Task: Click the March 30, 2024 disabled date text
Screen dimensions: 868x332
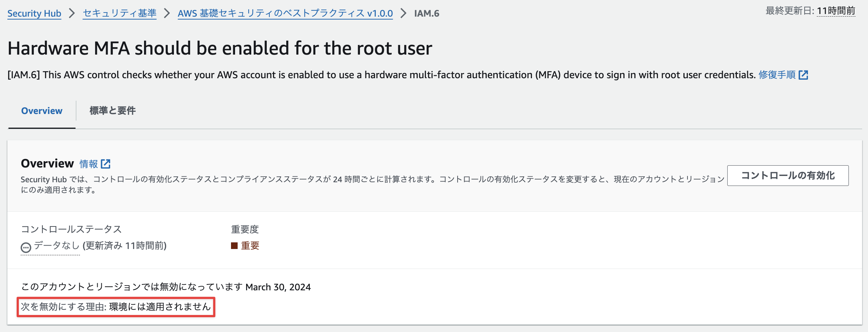Action: tap(278, 287)
